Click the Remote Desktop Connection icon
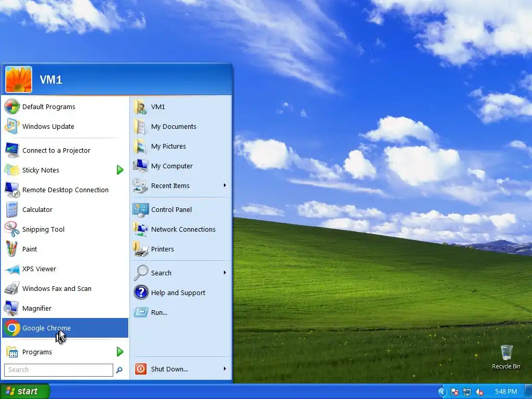Screen dimensions: 532x399 [12, 190]
